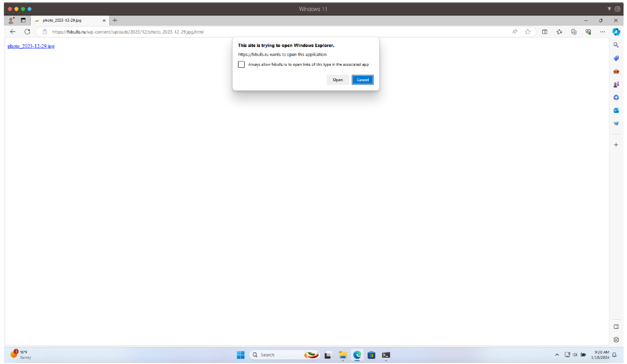Click the Cancel button in the dialog
The width and height of the screenshot is (627, 364).
pyautogui.click(x=363, y=80)
